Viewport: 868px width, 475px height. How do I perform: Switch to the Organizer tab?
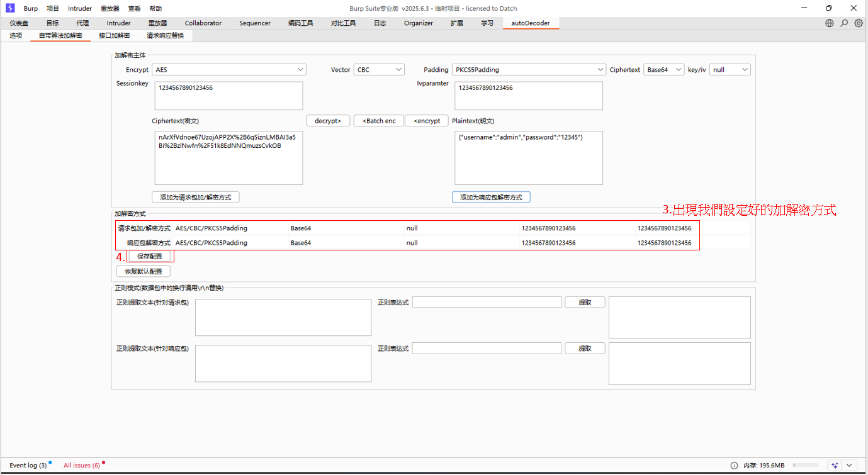[419, 23]
